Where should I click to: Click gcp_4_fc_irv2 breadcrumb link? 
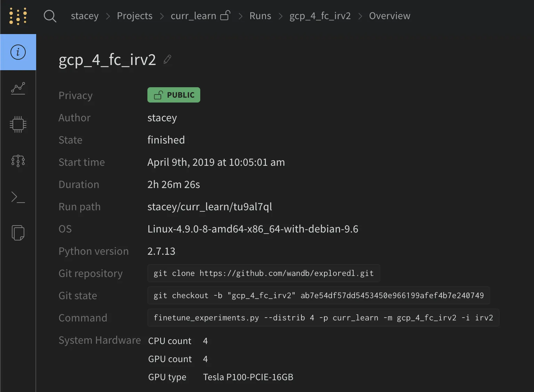pyautogui.click(x=320, y=16)
